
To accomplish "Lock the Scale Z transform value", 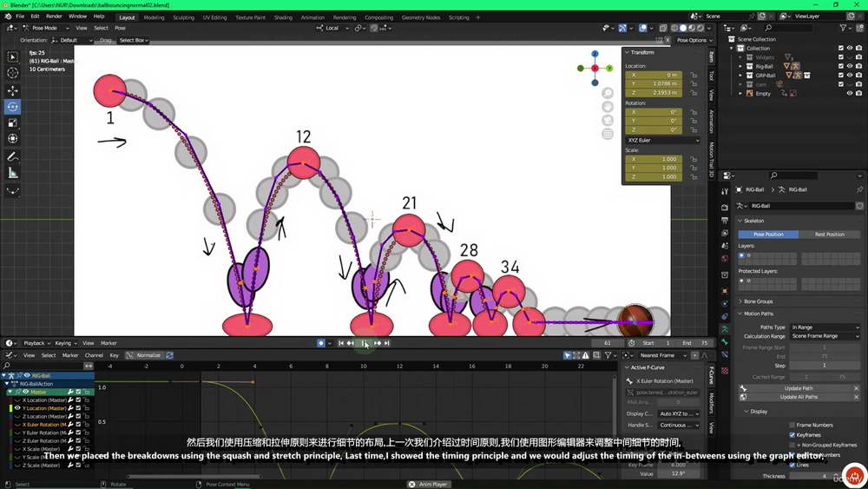I will (694, 176).
